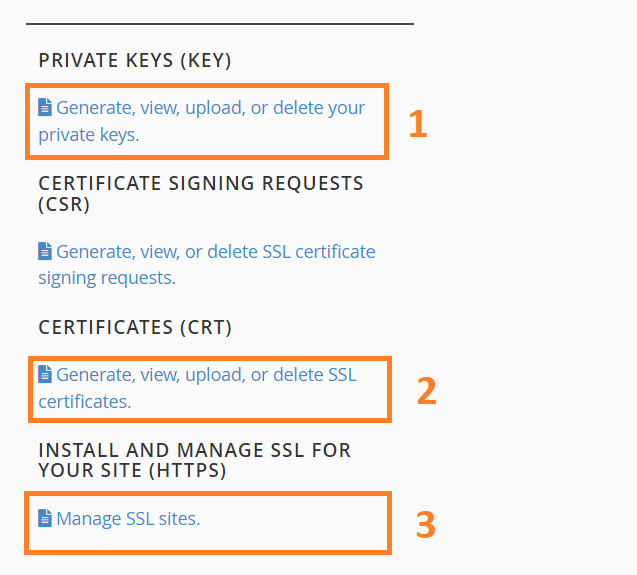Click the "signing requests." link text

pos(107,279)
